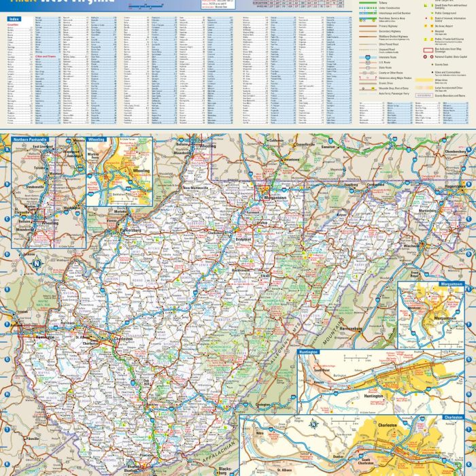The height and width of the screenshot is (476, 476).
Task: Click the Hagerstown city label
Action: 455,186
